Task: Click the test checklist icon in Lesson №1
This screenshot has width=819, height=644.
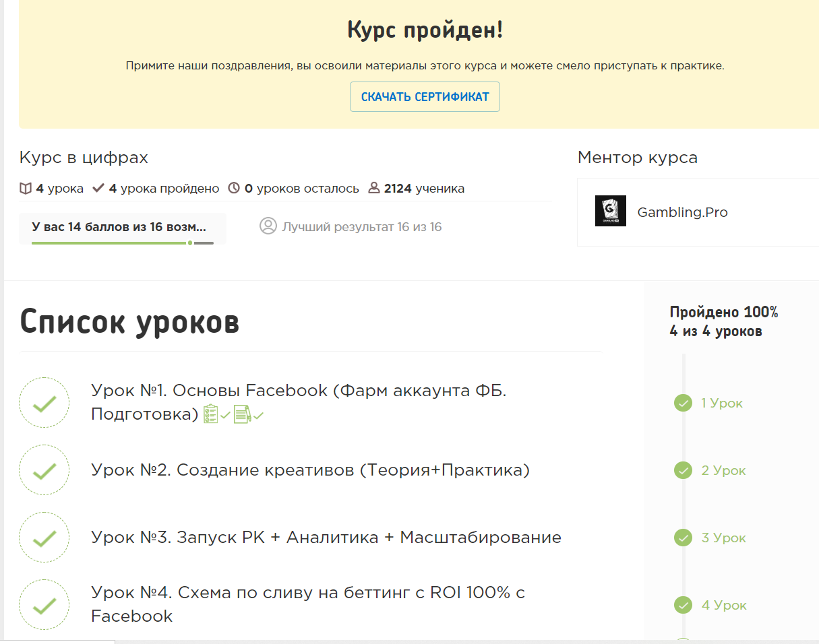Action: point(211,414)
